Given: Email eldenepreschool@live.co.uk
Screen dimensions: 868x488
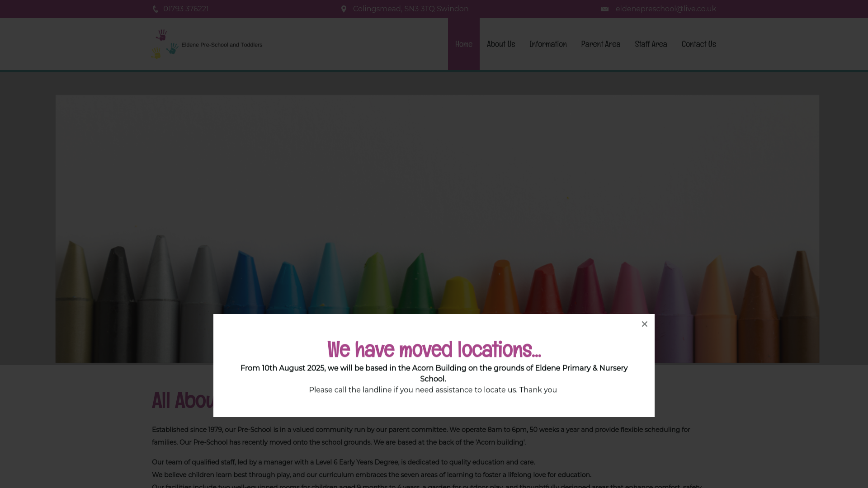Looking at the screenshot, I should pos(666,9).
